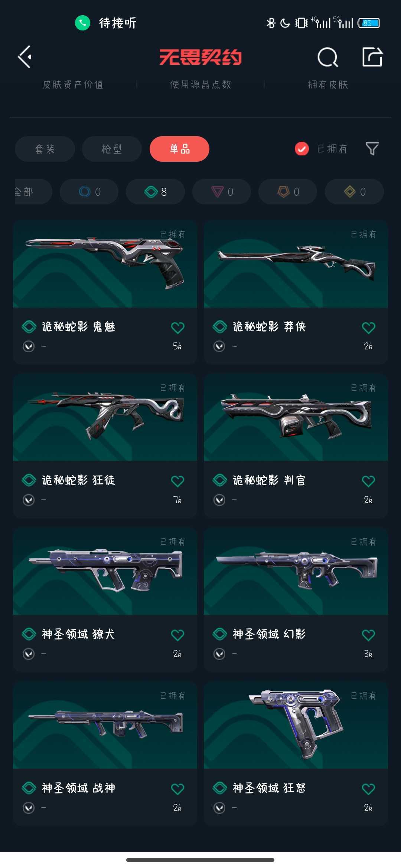Image resolution: width=401 pixels, height=868 pixels.
Task: Switch to the 套装 tab
Action: point(45,149)
